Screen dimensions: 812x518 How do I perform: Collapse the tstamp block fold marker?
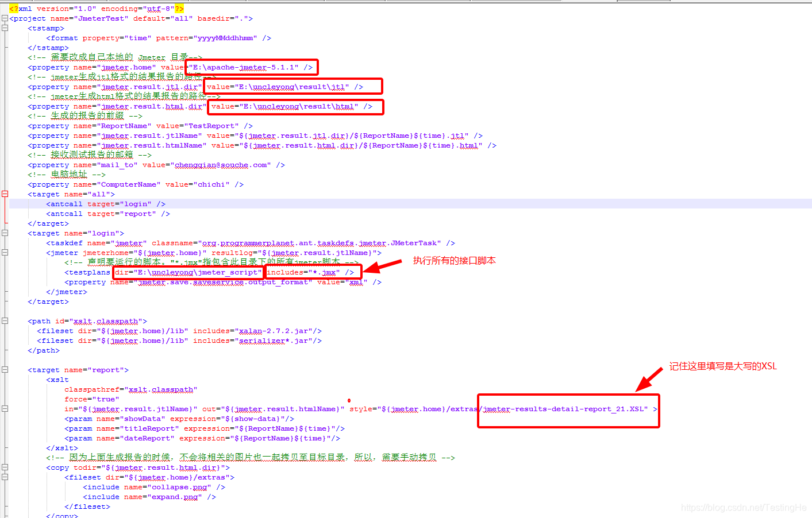pyautogui.click(x=5, y=28)
